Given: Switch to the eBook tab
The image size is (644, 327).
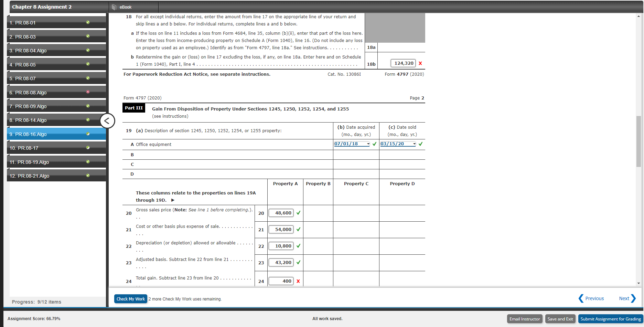Looking at the screenshot, I should [134, 7].
